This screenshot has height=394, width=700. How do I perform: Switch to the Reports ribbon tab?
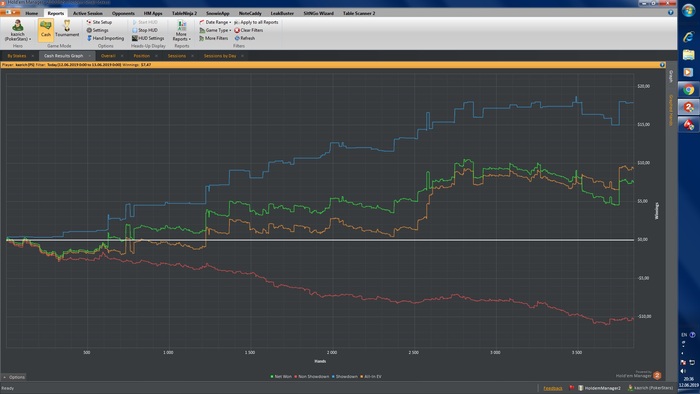pyautogui.click(x=56, y=13)
